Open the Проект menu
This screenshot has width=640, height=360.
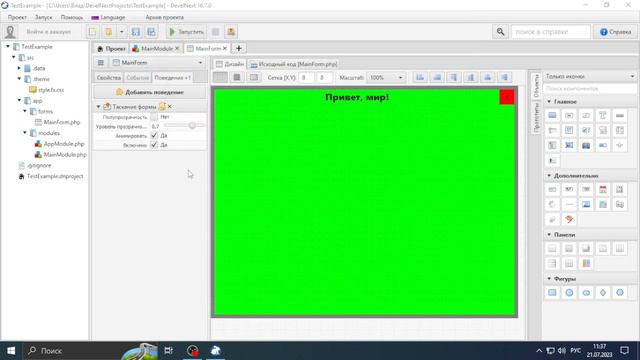click(17, 18)
